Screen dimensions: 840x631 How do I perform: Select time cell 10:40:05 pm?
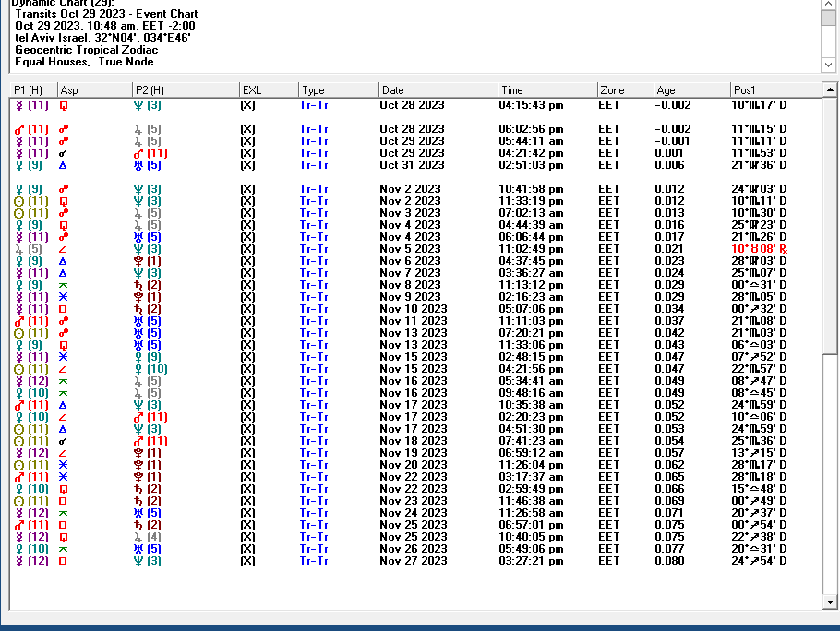pyautogui.click(x=531, y=537)
